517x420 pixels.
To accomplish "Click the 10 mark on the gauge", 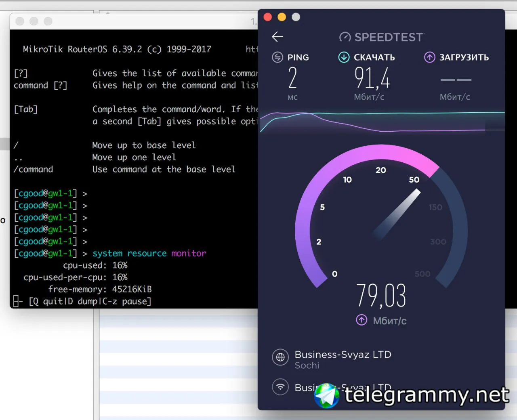I will coord(347,180).
